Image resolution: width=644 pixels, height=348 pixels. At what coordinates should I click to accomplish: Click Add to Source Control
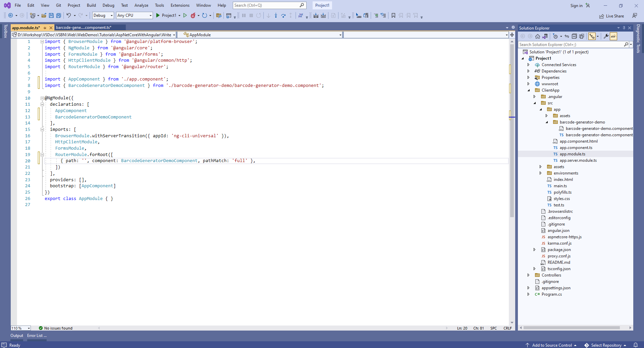click(x=552, y=345)
